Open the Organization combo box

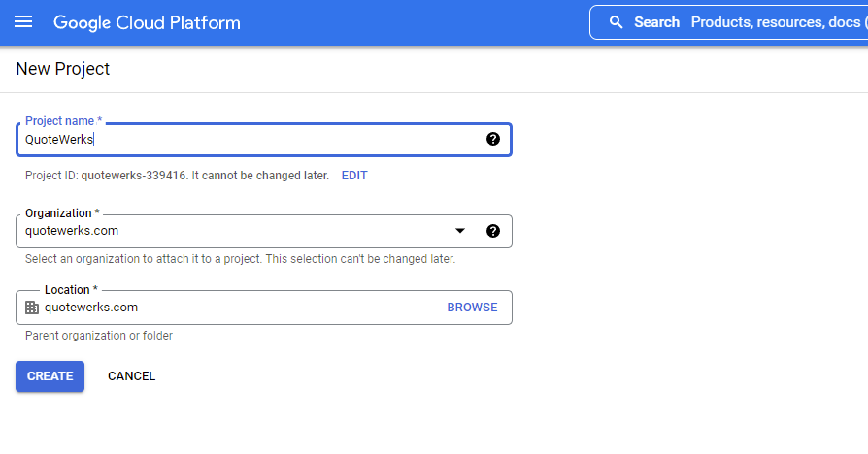(x=233, y=231)
